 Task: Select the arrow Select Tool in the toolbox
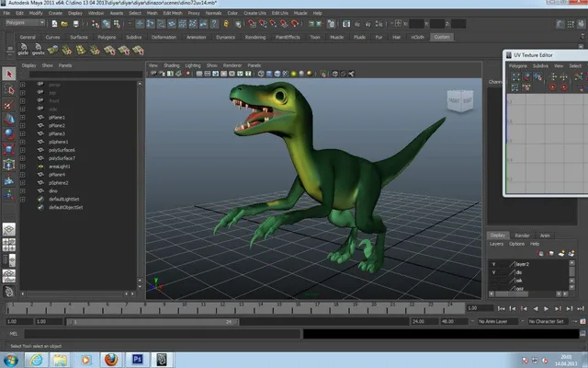point(9,74)
